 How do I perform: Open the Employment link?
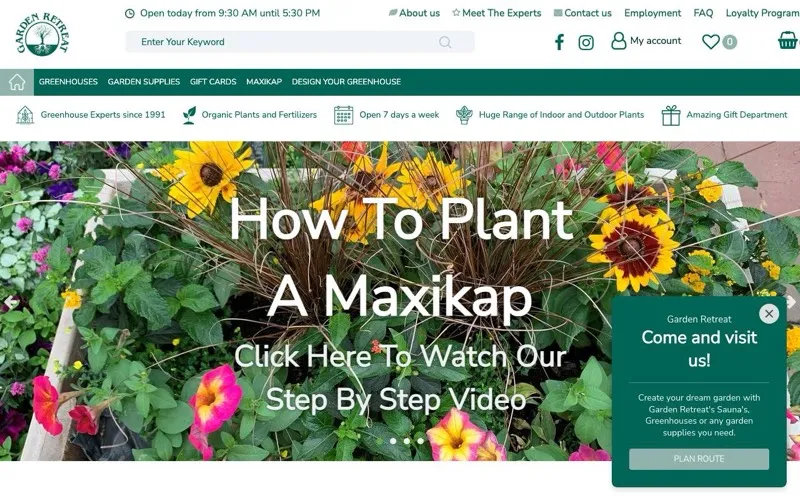(653, 13)
